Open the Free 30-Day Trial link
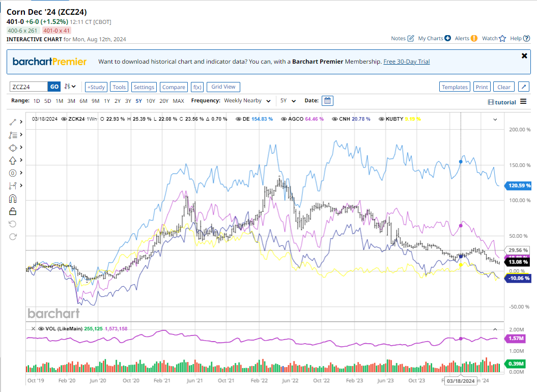537x392 pixels. tap(407, 62)
